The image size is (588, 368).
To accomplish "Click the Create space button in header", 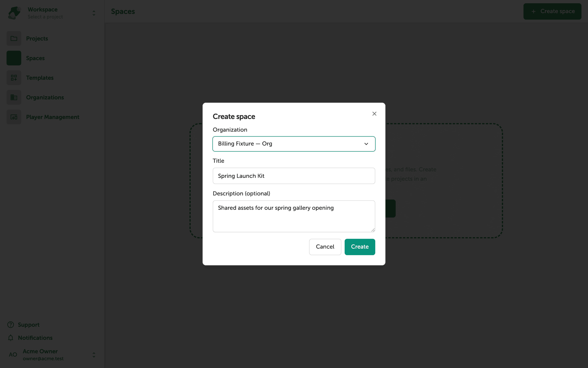I will click(552, 11).
